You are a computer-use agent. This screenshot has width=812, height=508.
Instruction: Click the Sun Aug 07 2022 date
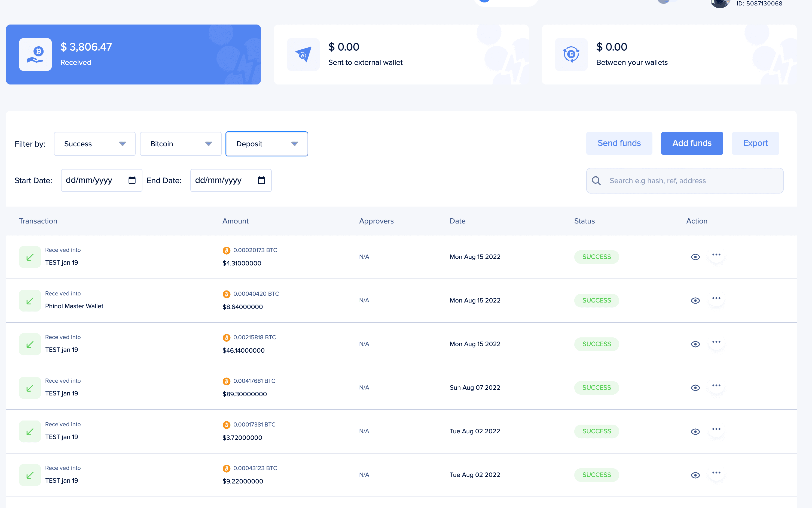pyautogui.click(x=475, y=388)
